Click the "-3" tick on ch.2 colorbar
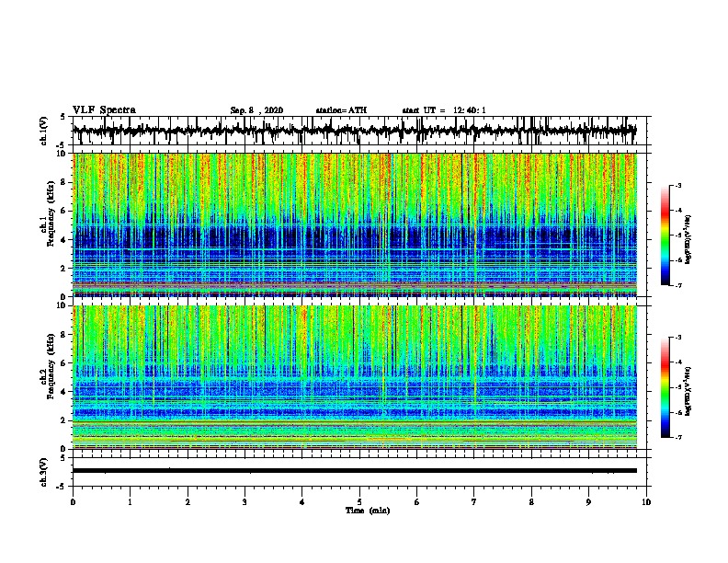 pos(677,338)
